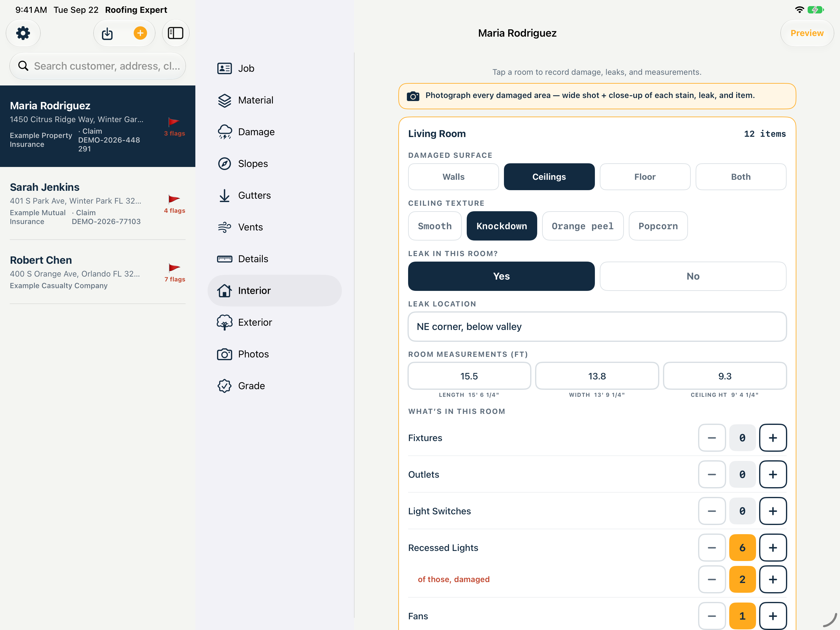
Task: Tap the import download icon
Action: pos(107,33)
